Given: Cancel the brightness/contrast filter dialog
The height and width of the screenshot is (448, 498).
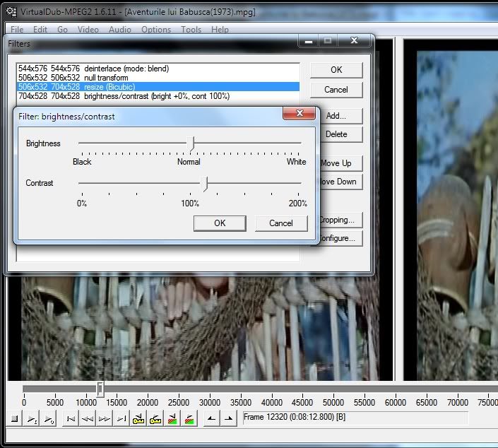Looking at the screenshot, I should tap(281, 223).
